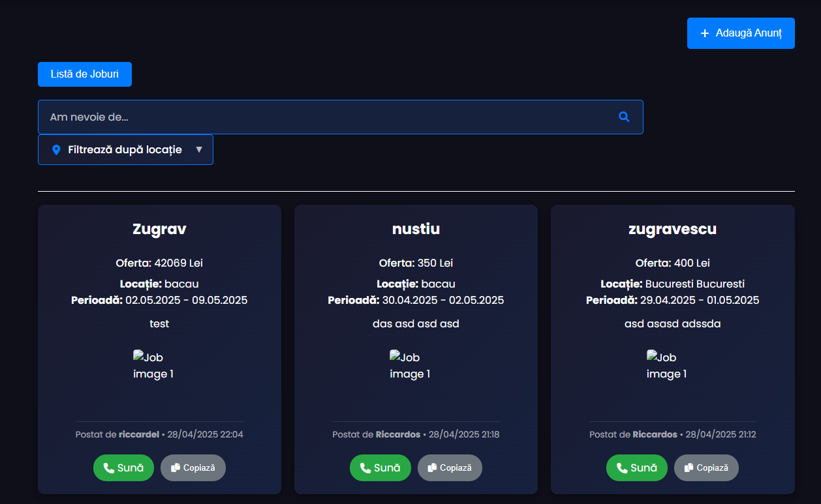This screenshot has width=821, height=504.
Task: Open riccardel's profile link
Action: [x=138, y=434]
